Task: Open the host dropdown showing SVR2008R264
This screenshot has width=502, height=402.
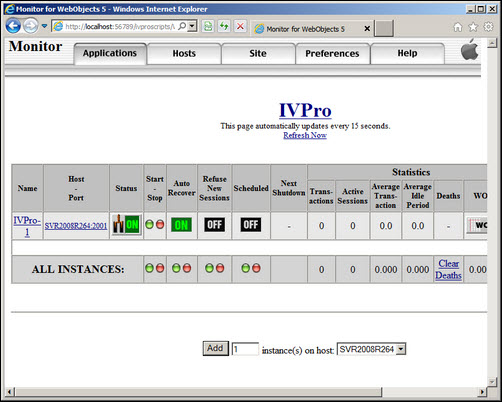Action: tap(371, 349)
